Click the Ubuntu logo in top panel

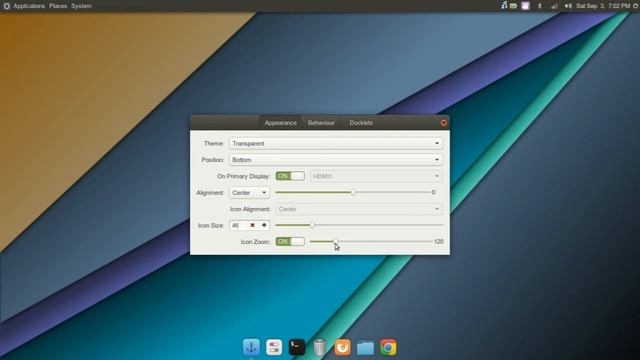[7, 6]
